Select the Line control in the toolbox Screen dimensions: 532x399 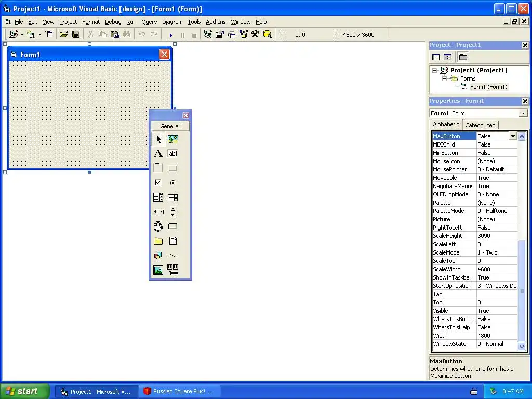(x=172, y=256)
